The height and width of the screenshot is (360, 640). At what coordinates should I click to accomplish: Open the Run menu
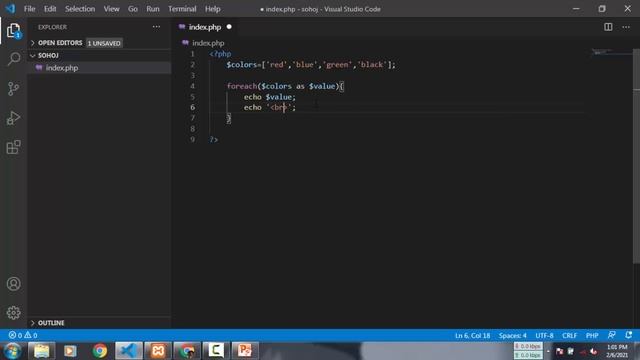tap(153, 9)
